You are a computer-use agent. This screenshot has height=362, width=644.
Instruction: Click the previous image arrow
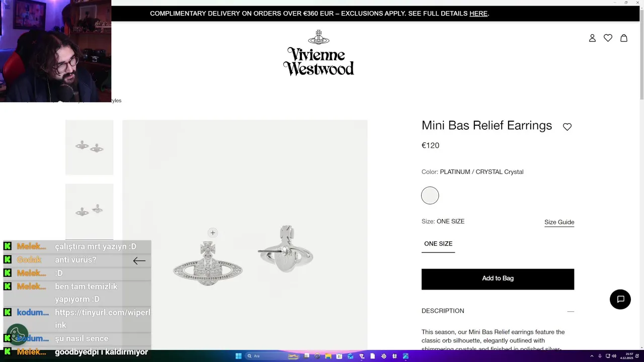139,260
